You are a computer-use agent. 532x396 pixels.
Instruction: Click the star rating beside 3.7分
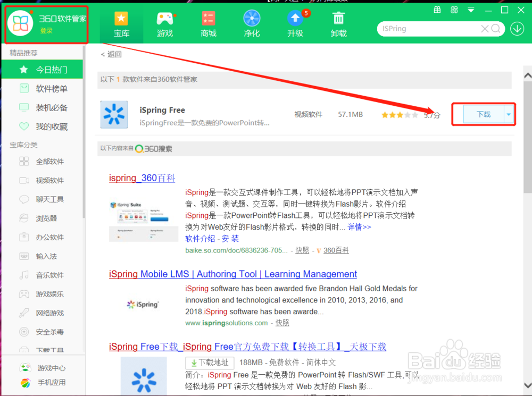400,114
